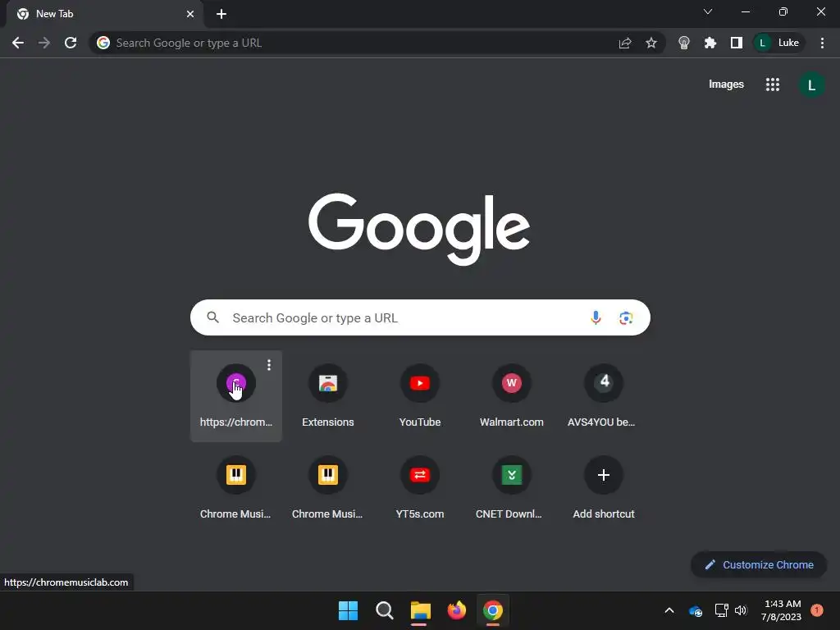The width and height of the screenshot is (840, 630).
Task: Bookmark this tab with the star icon
Action: pos(651,43)
